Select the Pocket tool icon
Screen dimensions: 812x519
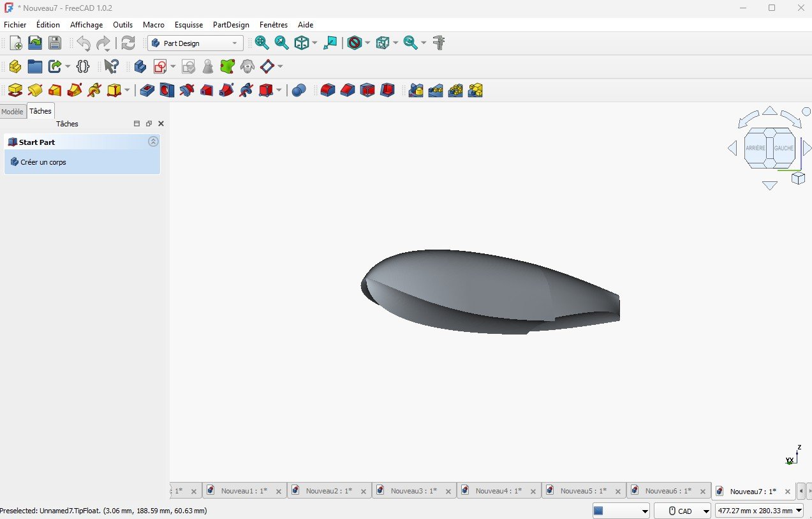147,91
